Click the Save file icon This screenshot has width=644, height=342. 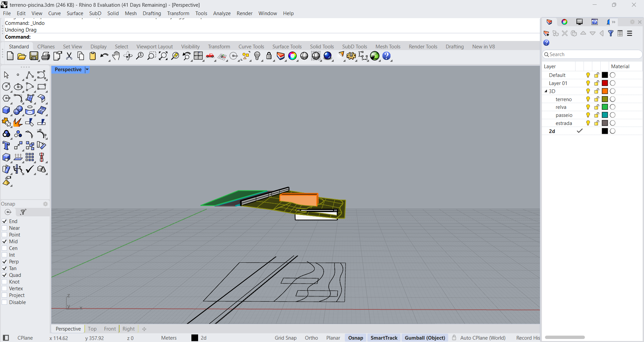[34, 56]
